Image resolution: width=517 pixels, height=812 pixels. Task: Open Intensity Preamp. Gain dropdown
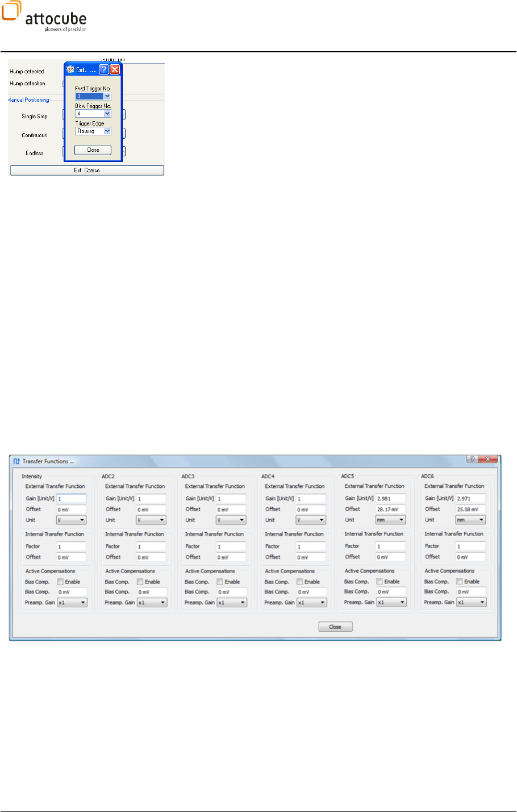point(72,602)
